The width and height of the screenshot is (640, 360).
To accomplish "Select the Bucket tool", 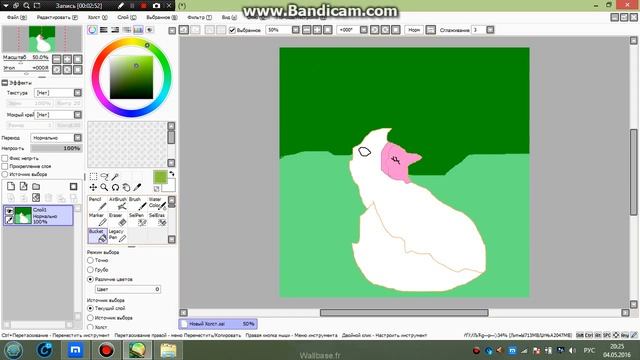I will pyautogui.click(x=98, y=236).
